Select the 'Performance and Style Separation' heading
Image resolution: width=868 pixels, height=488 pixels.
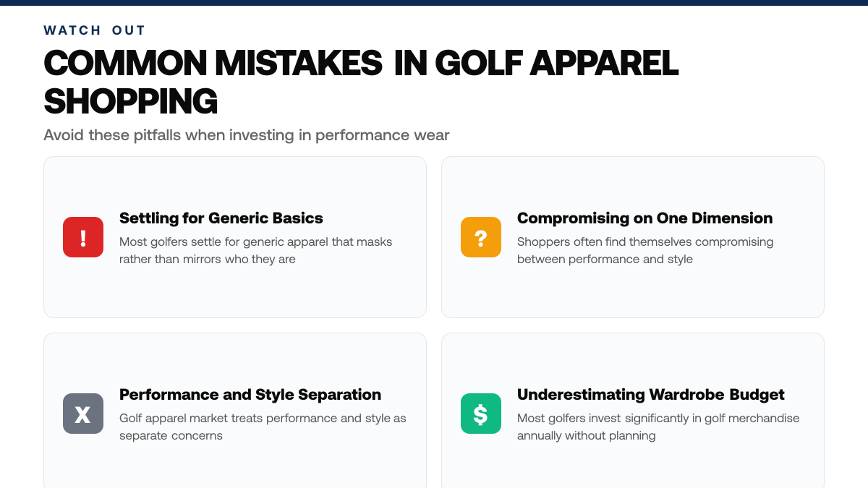click(x=250, y=395)
